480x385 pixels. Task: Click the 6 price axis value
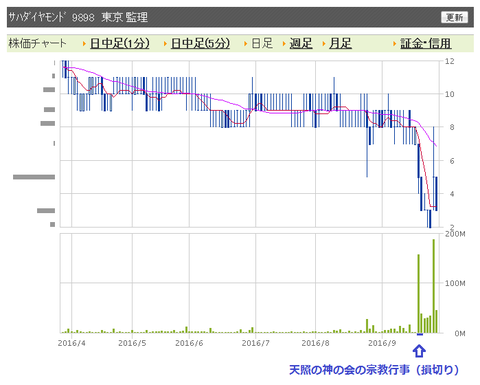click(x=452, y=161)
